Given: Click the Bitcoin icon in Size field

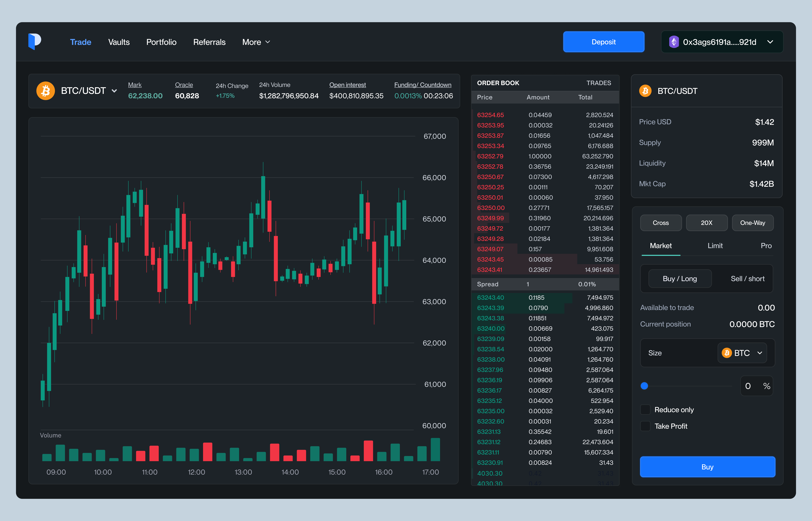Looking at the screenshot, I should point(727,353).
